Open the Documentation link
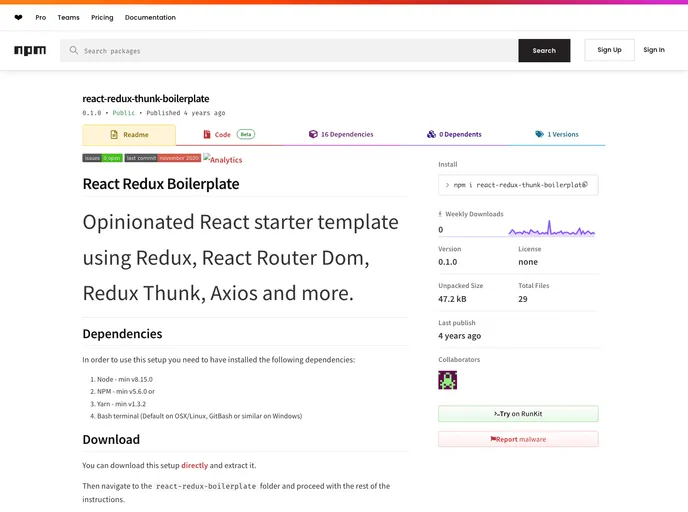The height and width of the screenshot is (512, 688). (150, 18)
